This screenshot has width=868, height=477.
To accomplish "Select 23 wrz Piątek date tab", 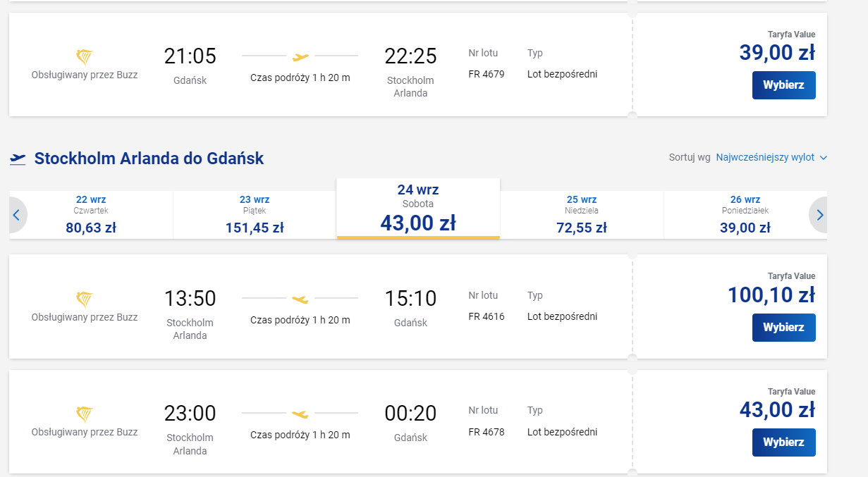I will 255,215.
